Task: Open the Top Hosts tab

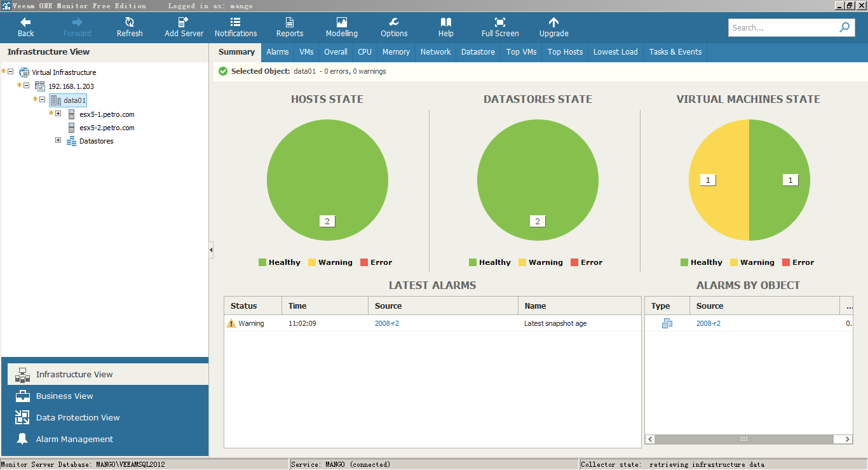Action: click(x=566, y=52)
